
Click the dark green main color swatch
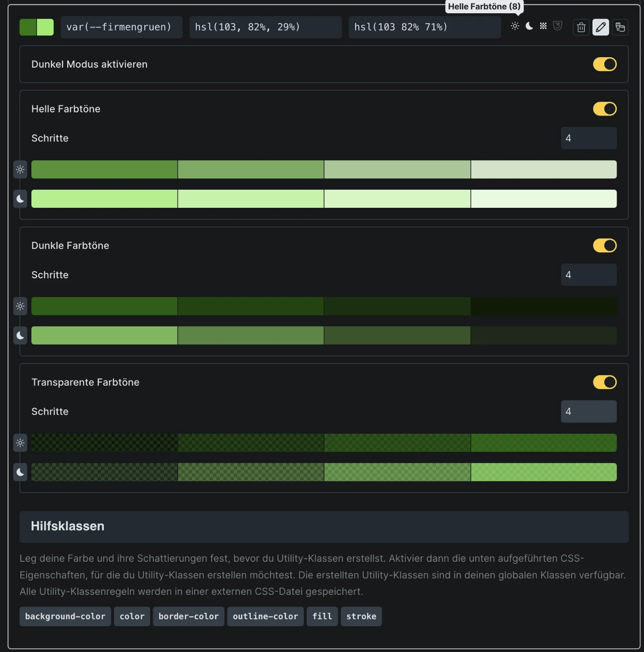(x=28, y=27)
